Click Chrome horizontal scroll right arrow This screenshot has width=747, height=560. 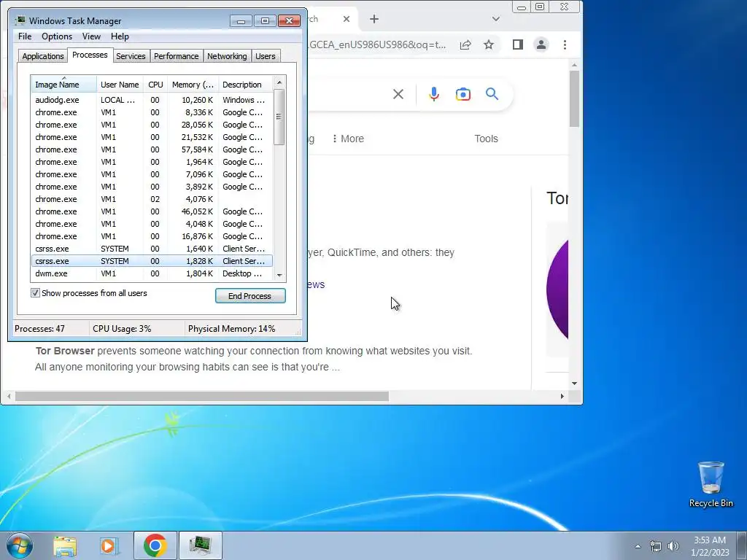(x=562, y=396)
